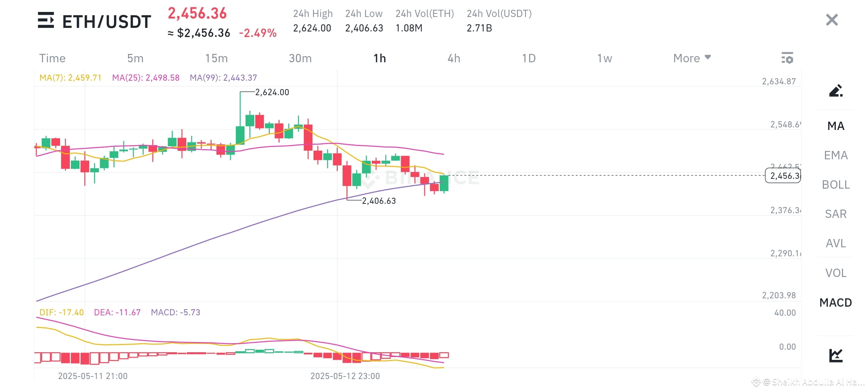Screen dimensions: 868x391
Task: Click the 24h High value 2,624.00
Action: pos(312,28)
